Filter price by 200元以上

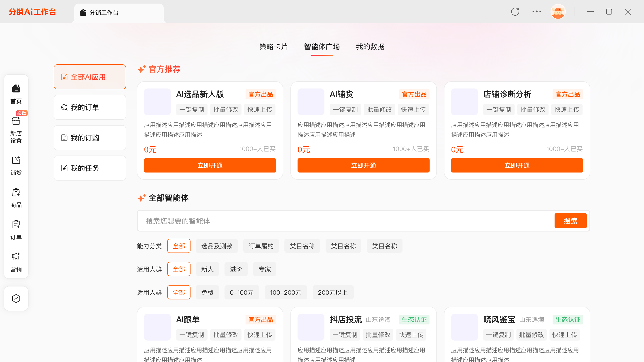[x=333, y=293]
